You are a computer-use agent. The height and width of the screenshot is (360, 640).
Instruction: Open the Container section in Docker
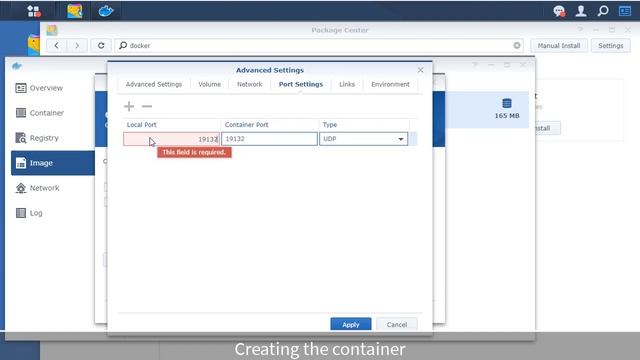[x=53, y=113]
